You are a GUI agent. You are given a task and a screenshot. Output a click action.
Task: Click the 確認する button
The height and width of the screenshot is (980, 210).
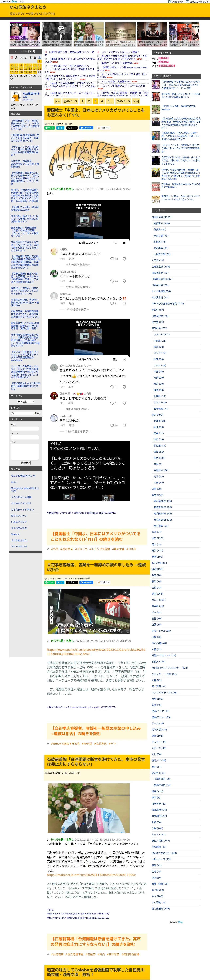coord(26,463)
